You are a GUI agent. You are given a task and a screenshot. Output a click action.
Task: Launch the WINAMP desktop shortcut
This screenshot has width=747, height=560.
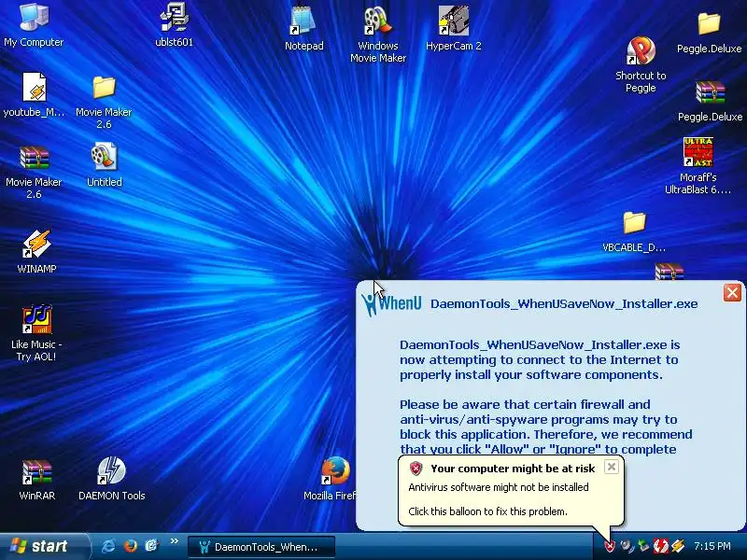click(36, 251)
